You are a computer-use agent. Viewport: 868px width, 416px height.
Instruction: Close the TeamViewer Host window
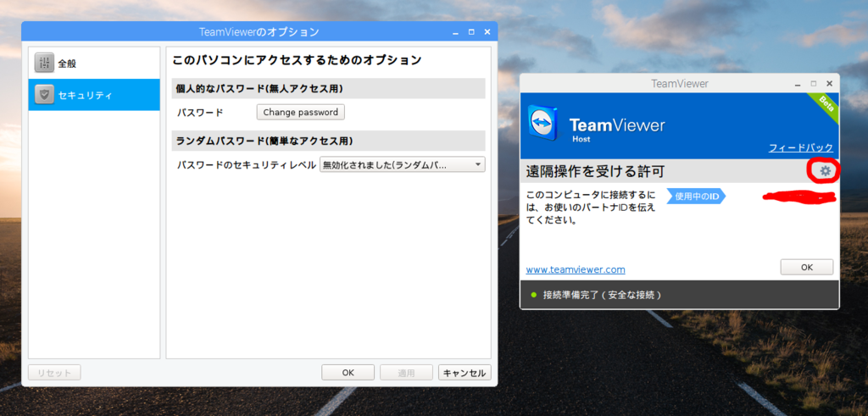[829, 84]
